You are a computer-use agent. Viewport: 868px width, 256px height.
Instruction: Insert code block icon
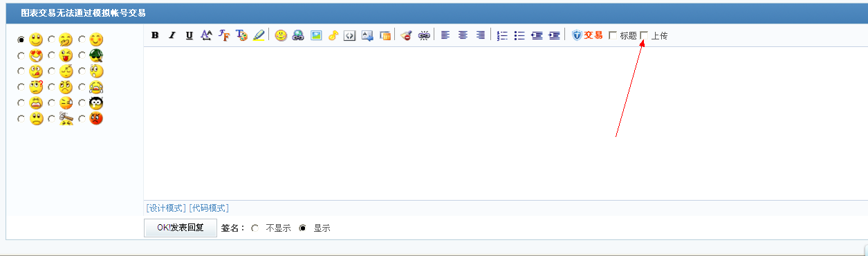[x=350, y=35]
